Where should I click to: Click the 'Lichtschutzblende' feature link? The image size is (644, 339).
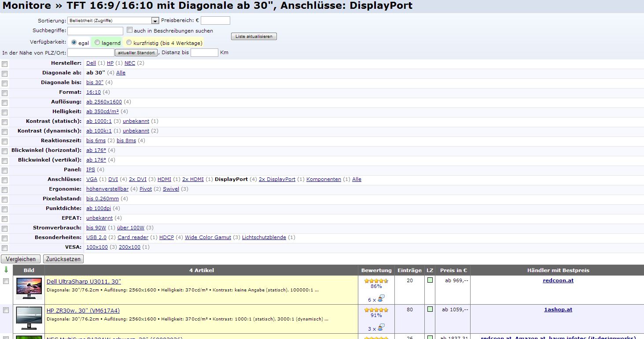(x=264, y=237)
